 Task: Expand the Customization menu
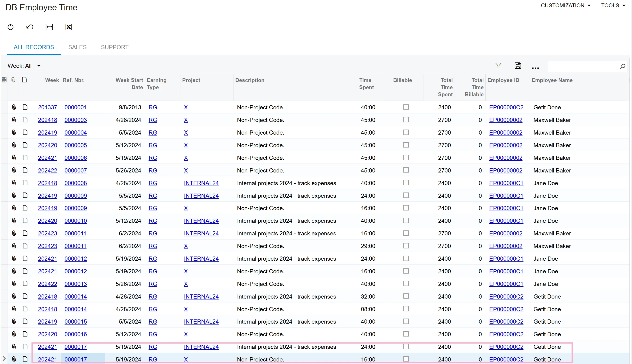566,6
